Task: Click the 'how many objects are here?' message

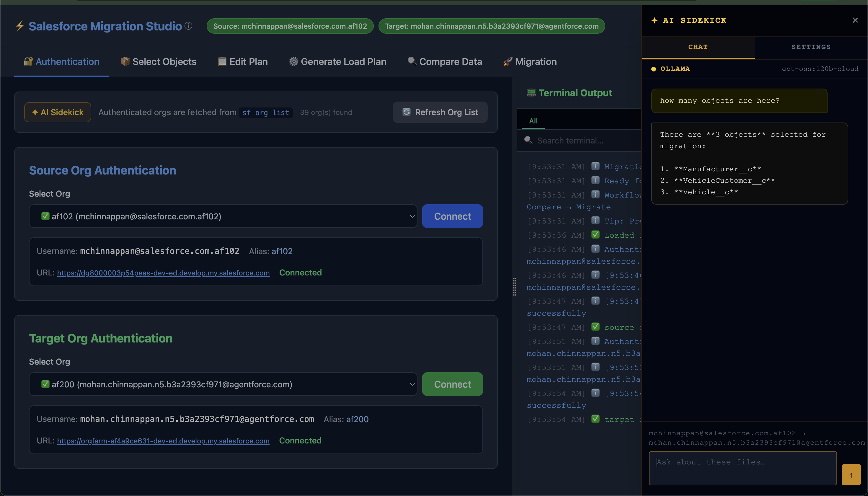Action: click(739, 100)
